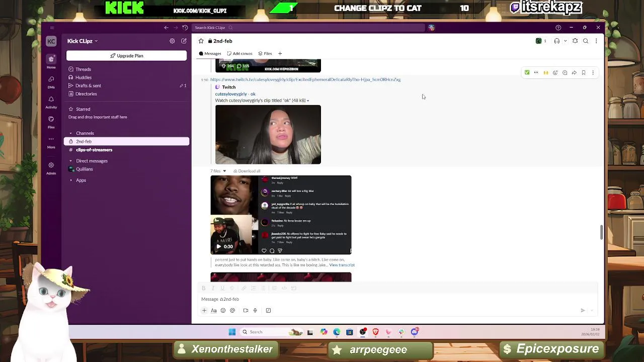The image size is (644, 362).
Task: Open Twitch clip thumbnail preview
Action: (x=268, y=135)
